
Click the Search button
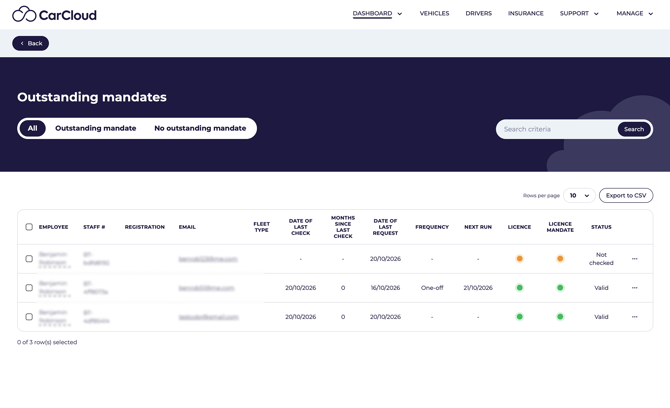tap(634, 129)
